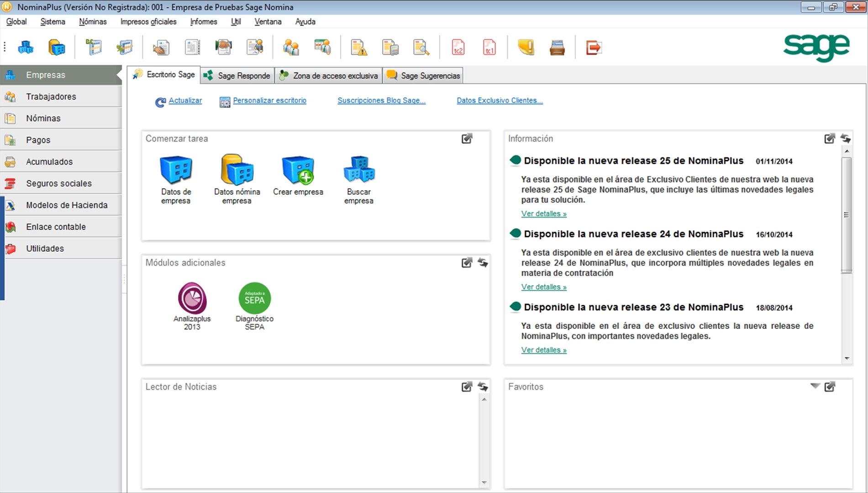868x493 pixels.
Task: Click the payroll document copy toolbar icon
Action: pyautogui.click(x=390, y=48)
